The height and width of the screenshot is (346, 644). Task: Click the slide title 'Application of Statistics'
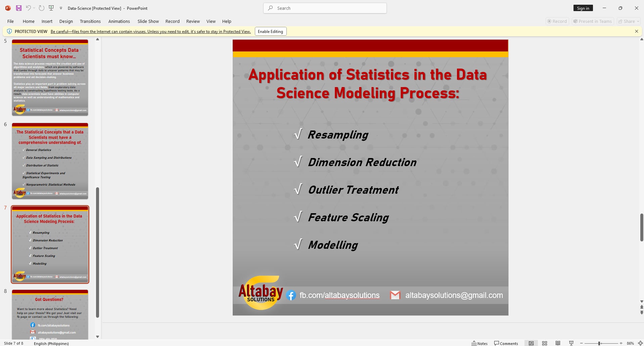(x=368, y=84)
